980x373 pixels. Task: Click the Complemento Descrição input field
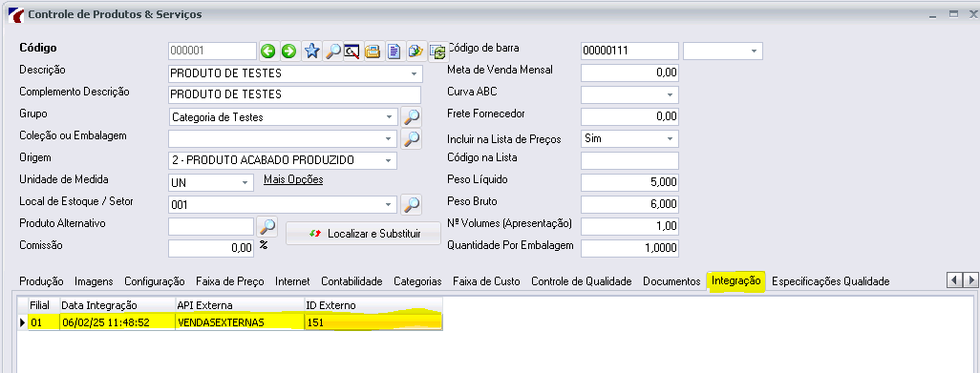[295, 94]
